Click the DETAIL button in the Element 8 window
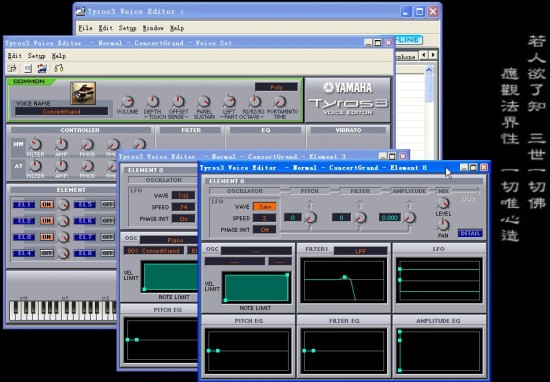Screen dimensions: 550x382 pos(470,233)
